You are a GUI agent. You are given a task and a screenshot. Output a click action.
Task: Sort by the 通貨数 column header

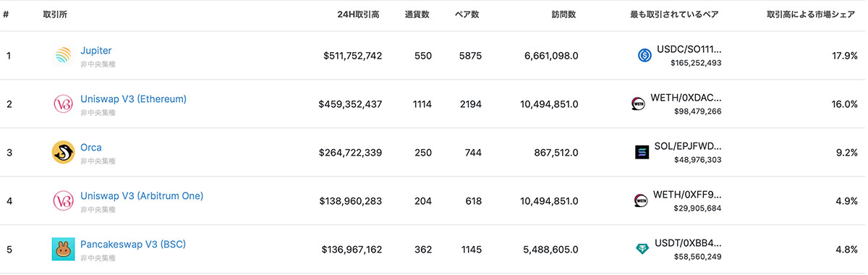coord(417,14)
